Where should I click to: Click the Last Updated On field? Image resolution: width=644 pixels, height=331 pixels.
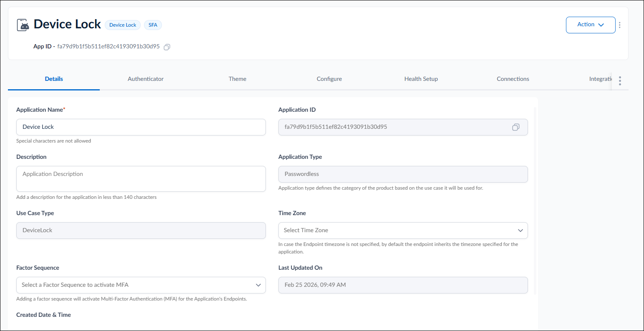tap(403, 285)
